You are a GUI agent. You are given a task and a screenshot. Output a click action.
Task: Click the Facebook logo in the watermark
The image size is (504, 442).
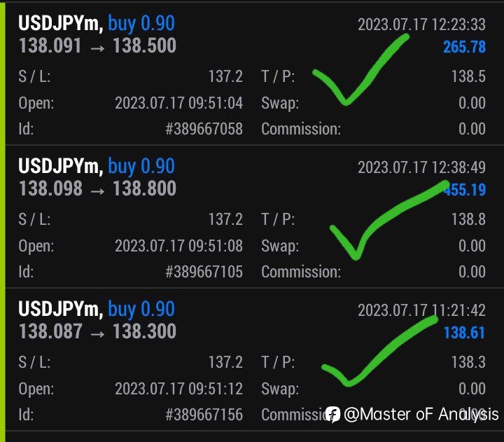point(332,414)
